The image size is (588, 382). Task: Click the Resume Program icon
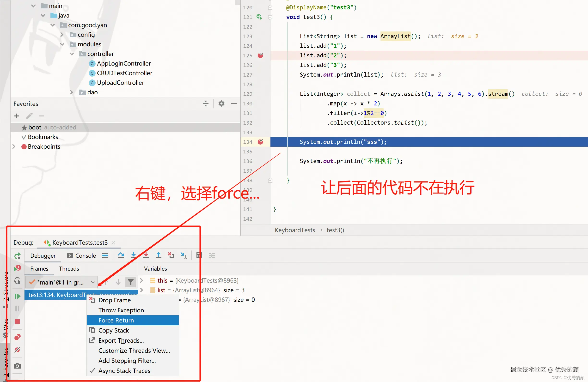click(17, 296)
